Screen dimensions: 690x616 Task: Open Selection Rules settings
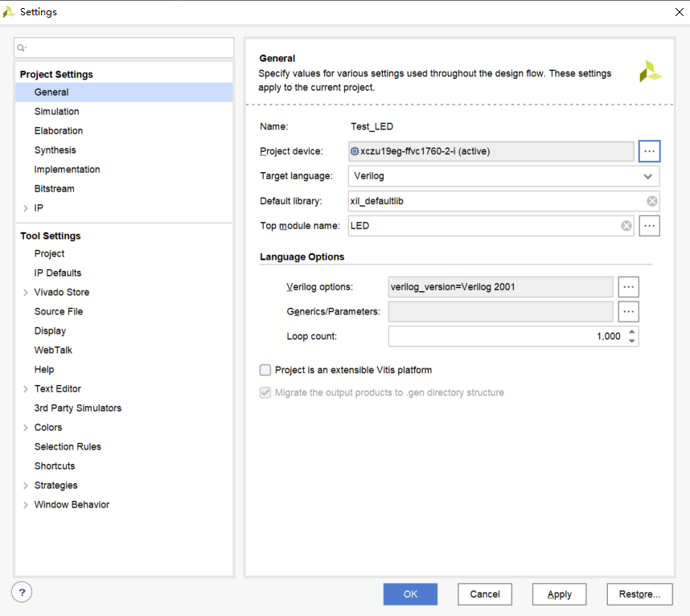pos(68,447)
